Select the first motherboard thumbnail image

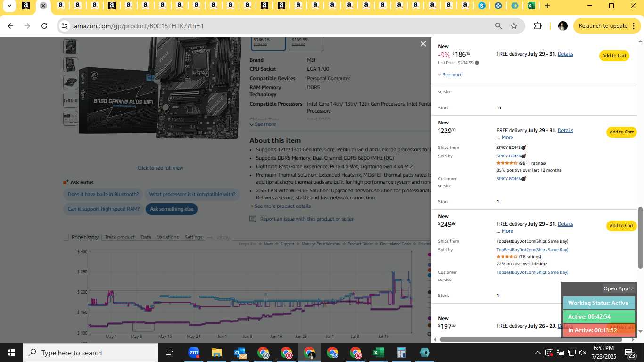coord(70,46)
